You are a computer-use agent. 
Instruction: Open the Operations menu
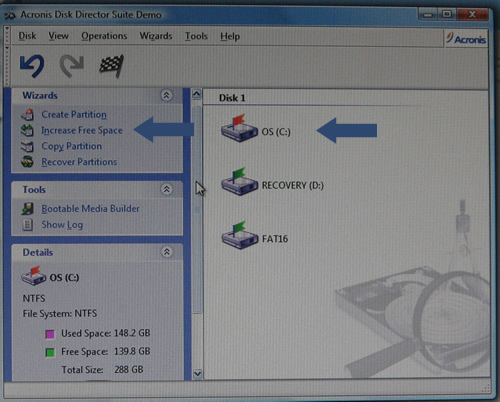pyautogui.click(x=104, y=36)
